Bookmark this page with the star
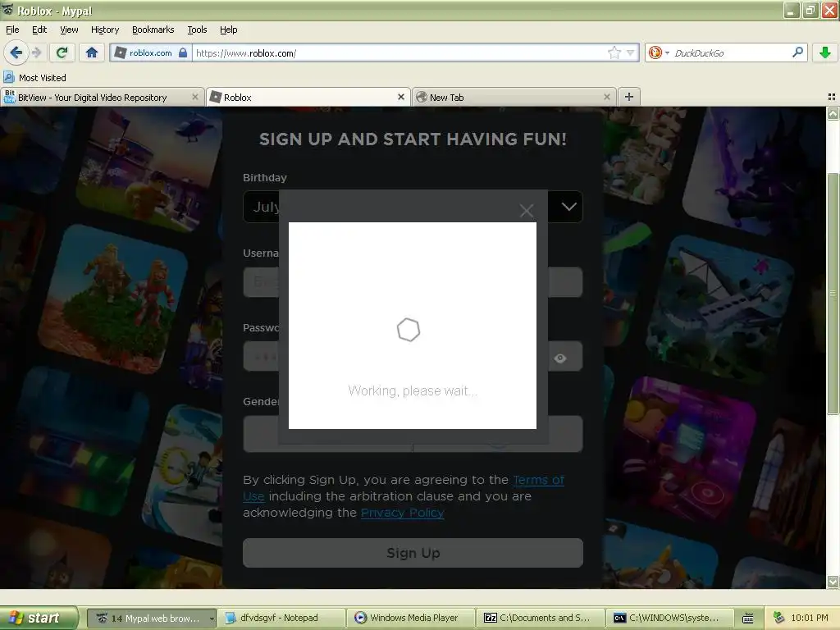 click(x=614, y=52)
